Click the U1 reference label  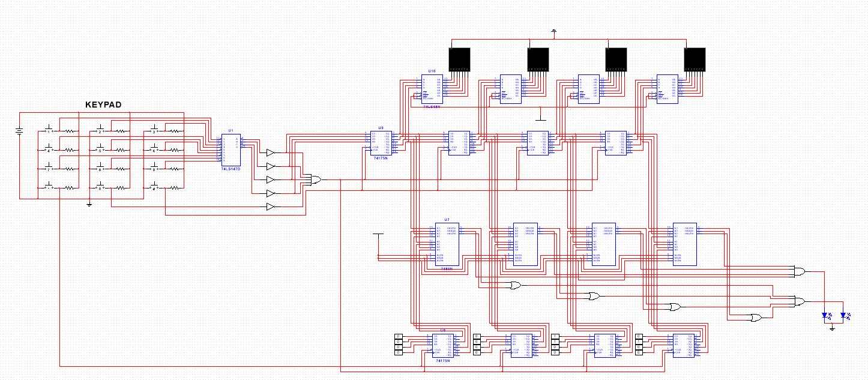pyautogui.click(x=230, y=130)
